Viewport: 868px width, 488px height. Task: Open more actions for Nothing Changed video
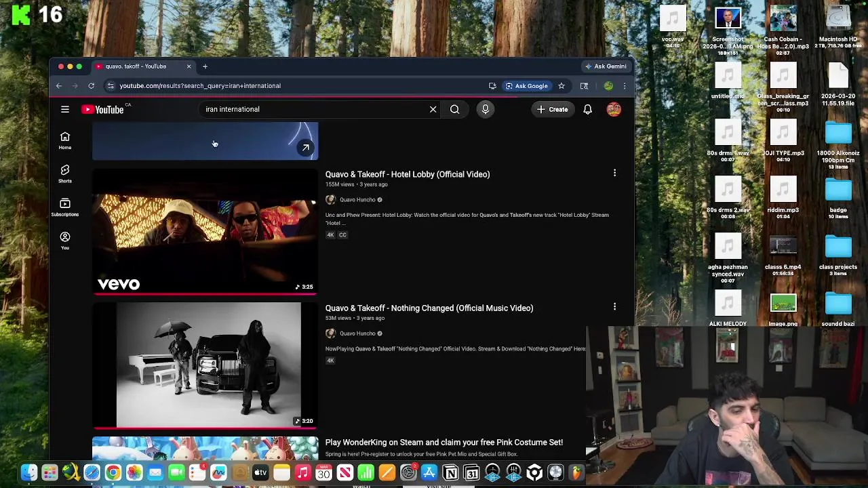click(614, 307)
